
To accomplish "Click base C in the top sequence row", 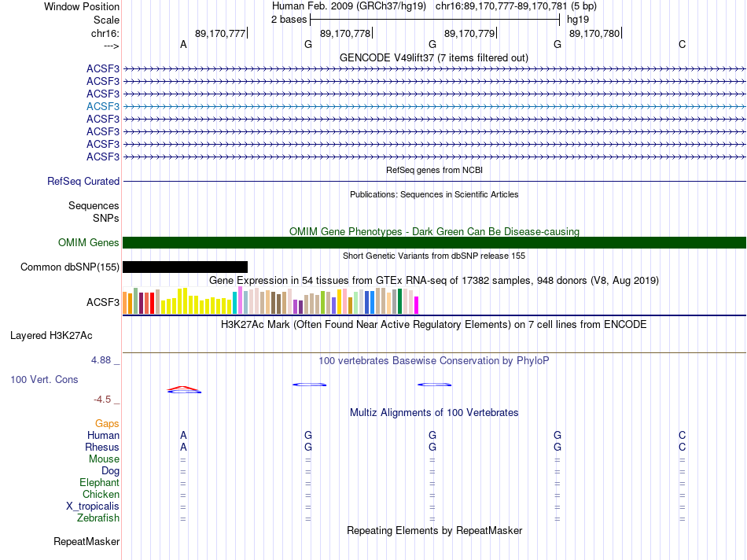I will [x=683, y=45].
